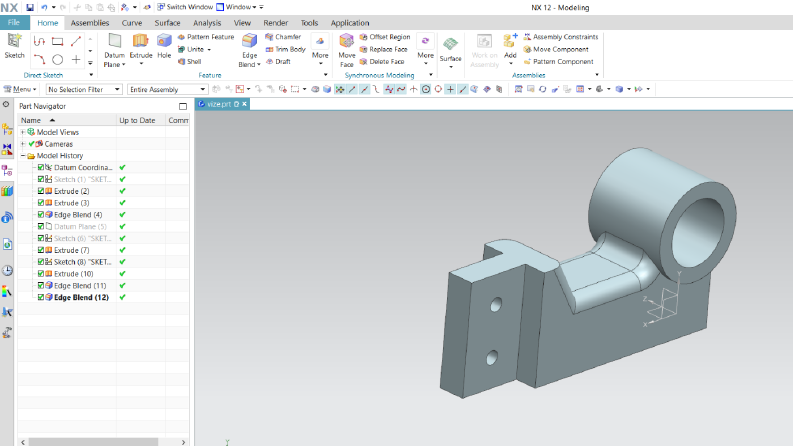Screen dimensions: 793x446
Task: Toggle the Datum Plane (5) checkbox
Action: (x=41, y=227)
